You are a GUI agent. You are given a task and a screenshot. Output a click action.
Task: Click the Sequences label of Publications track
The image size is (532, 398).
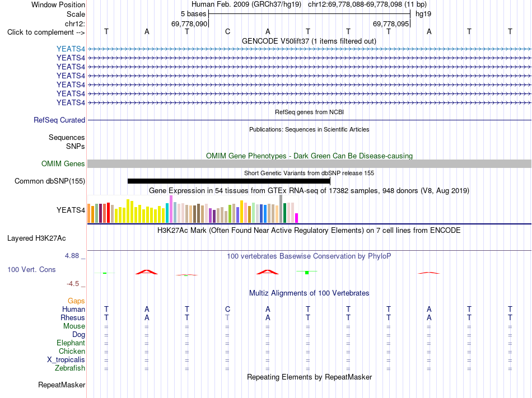[x=67, y=137]
